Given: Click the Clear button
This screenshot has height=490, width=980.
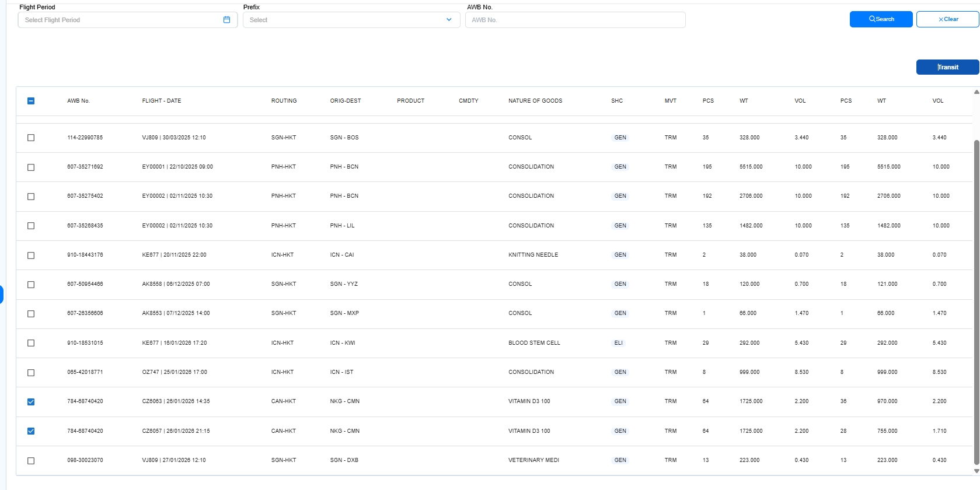Looking at the screenshot, I should (947, 19).
